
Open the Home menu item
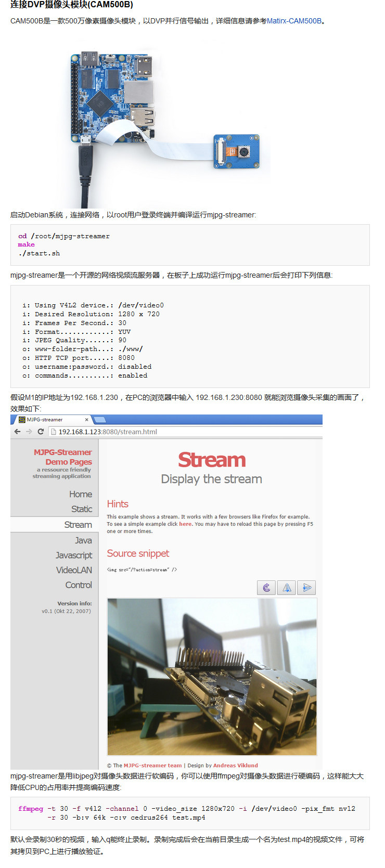click(81, 494)
